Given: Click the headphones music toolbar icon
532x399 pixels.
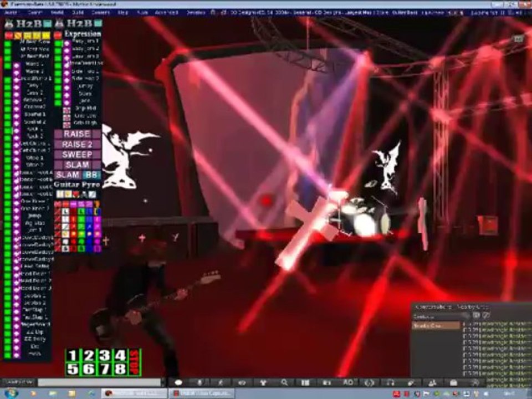Looking at the screenshot, I should coord(390,382).
